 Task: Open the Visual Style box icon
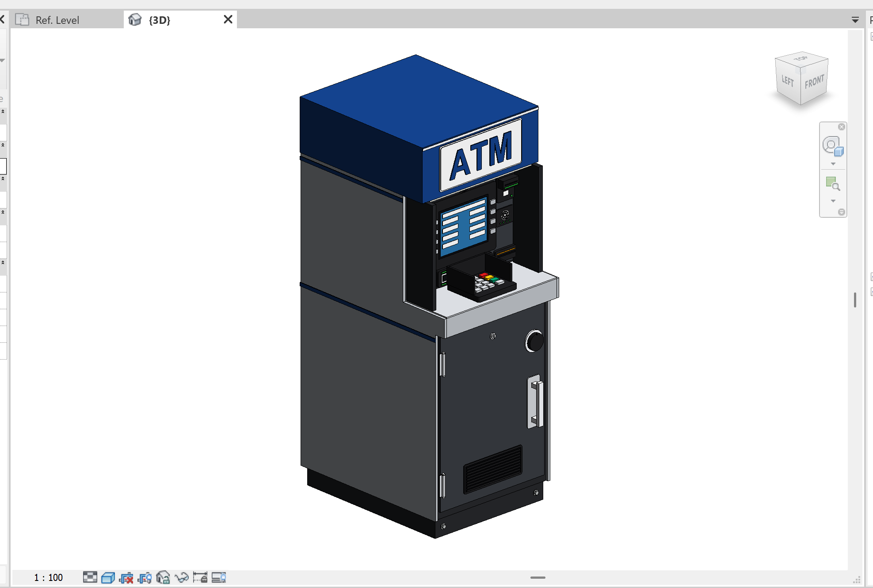(x=108, y=577)
